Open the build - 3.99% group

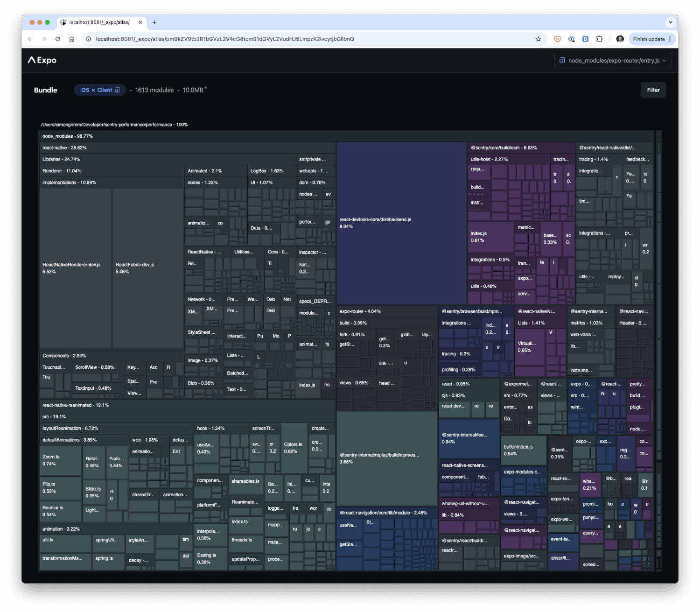[387, 324]
